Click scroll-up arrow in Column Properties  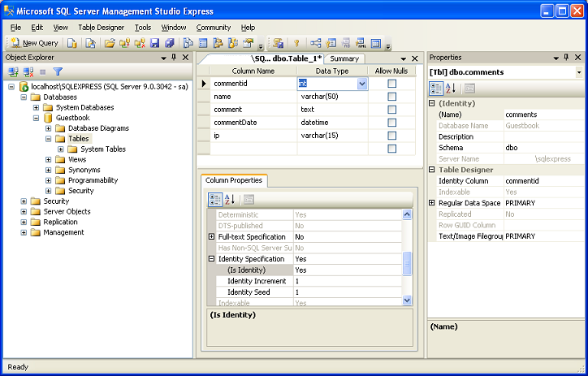[407, 214]
